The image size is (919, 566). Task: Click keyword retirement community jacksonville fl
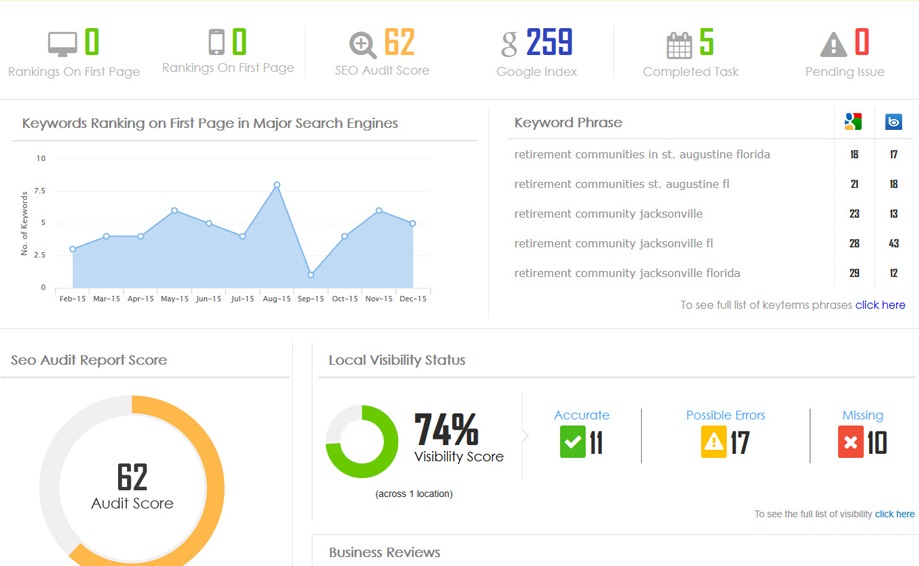(614, 243)
